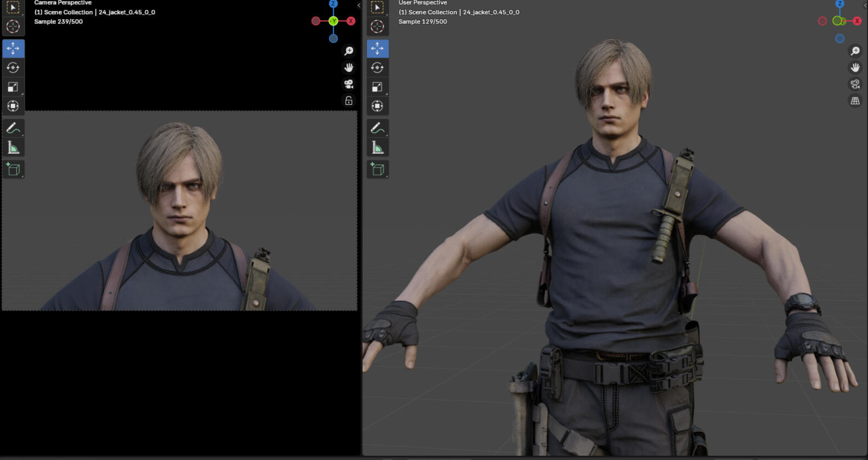Toggle camera view icon in camera viewport
The width and height of the screenshot is (868, 460).
[348, 84]
